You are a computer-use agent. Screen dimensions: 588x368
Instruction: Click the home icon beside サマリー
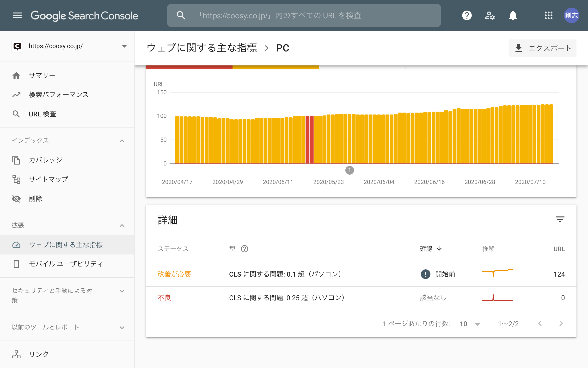click(x=16, y=76)
